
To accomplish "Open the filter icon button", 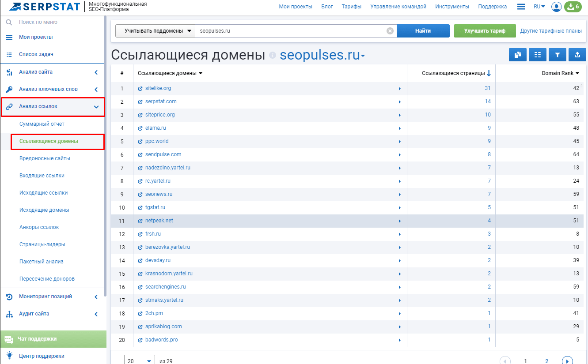I will [x=558, y=55].
